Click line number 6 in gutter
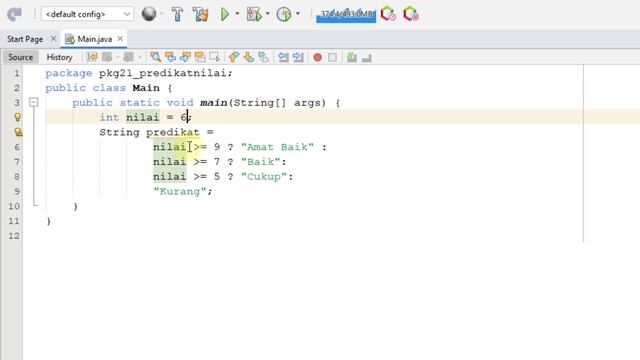Image resolution: width=640 pixels, height=360 pixels. (17, 147)
